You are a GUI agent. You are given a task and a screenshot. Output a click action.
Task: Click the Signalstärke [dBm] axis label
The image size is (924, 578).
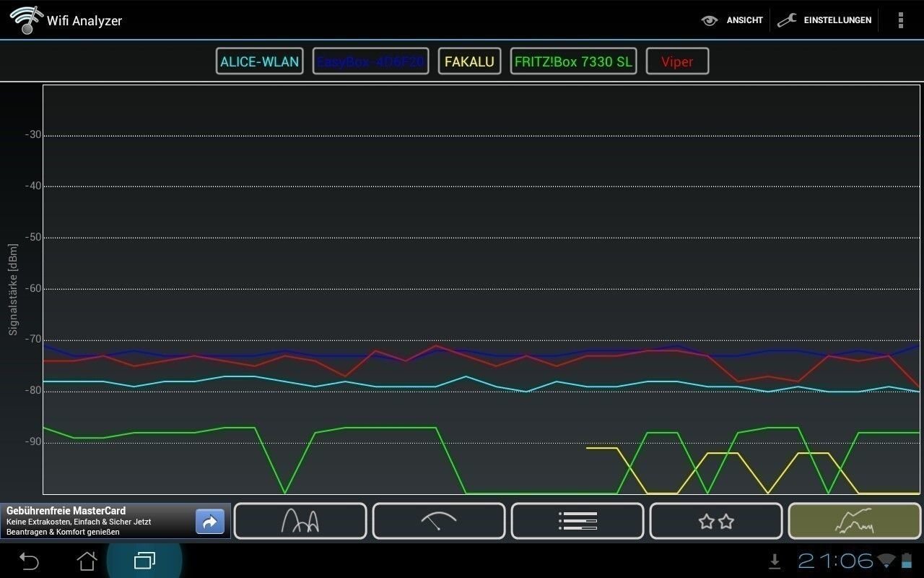(x=13, y=289)
